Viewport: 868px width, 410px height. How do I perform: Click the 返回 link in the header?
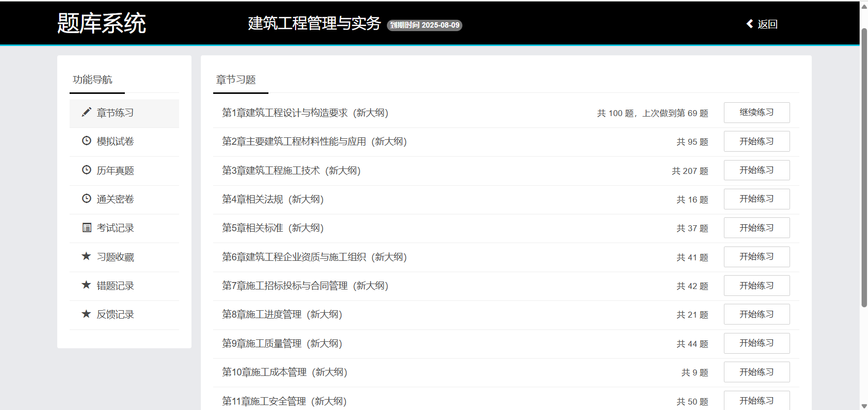[762, 24]
